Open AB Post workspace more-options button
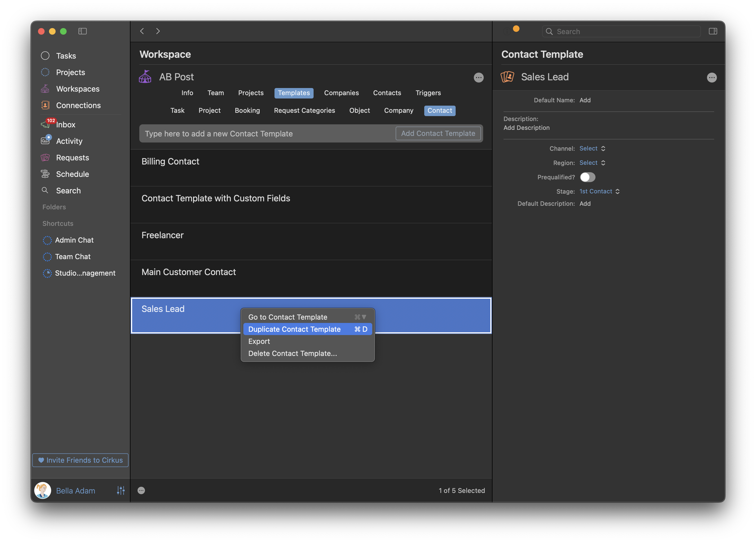756x543 pixels. [478, 78]
